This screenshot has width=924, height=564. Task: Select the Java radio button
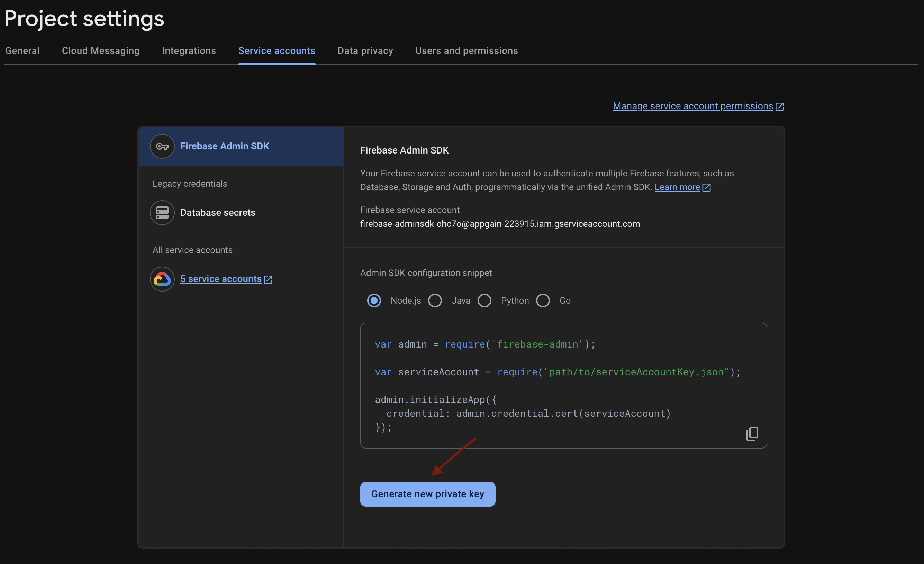[x=435, y=301]
